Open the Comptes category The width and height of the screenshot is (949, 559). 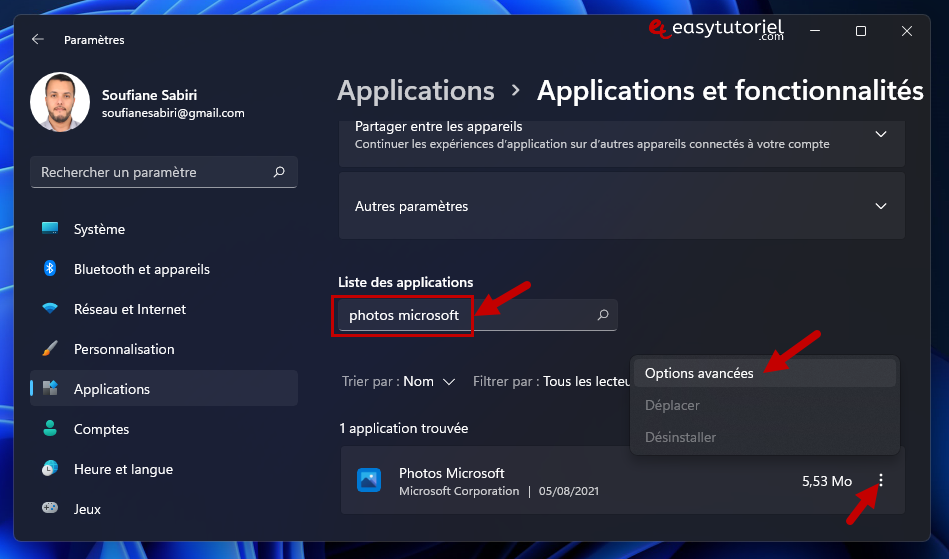pyautogui.click(x=163, y=429)
